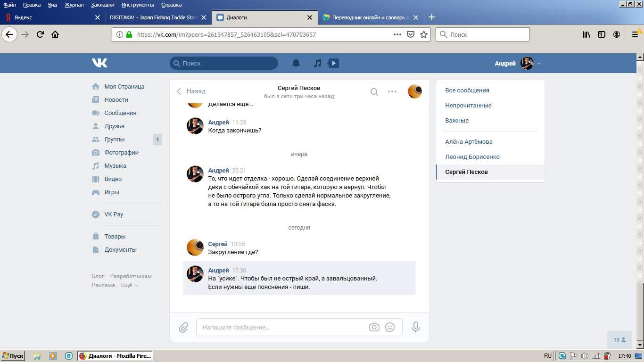Click the VK video play icon in header
644x362 pixels.
point(333,63)
